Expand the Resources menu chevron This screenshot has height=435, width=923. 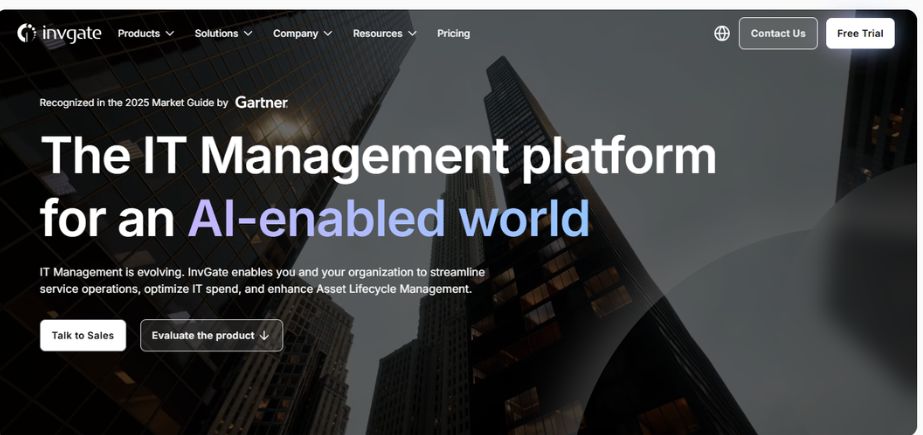click(412, 34)
